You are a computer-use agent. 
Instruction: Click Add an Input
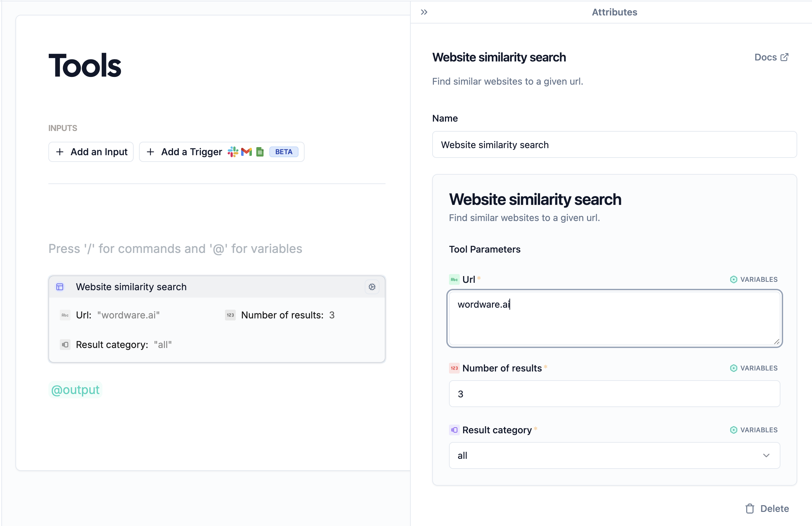tap(91, 152)
